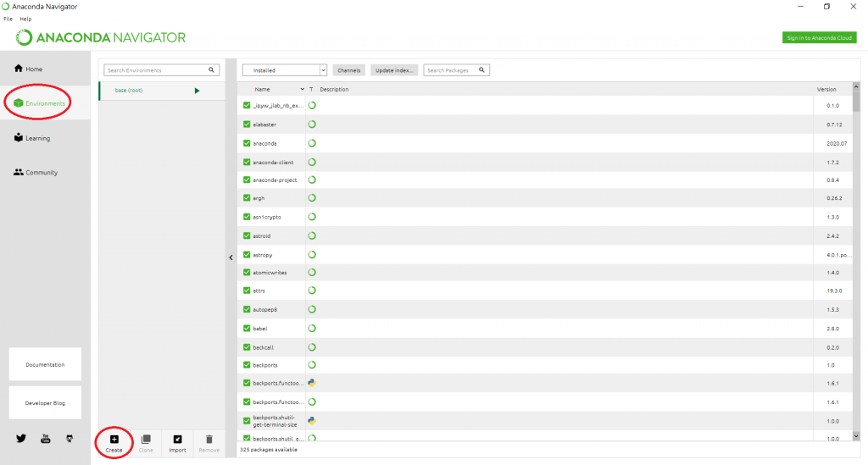Open the Help menu

coord(25,19)
